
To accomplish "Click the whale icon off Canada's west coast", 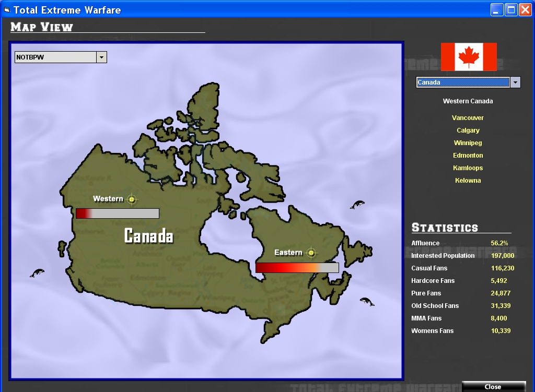I will [37, 272].
